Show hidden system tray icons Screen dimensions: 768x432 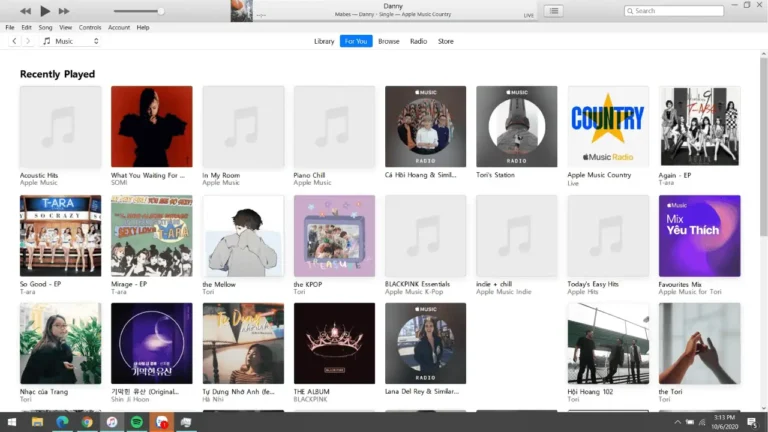click(677, 422)
